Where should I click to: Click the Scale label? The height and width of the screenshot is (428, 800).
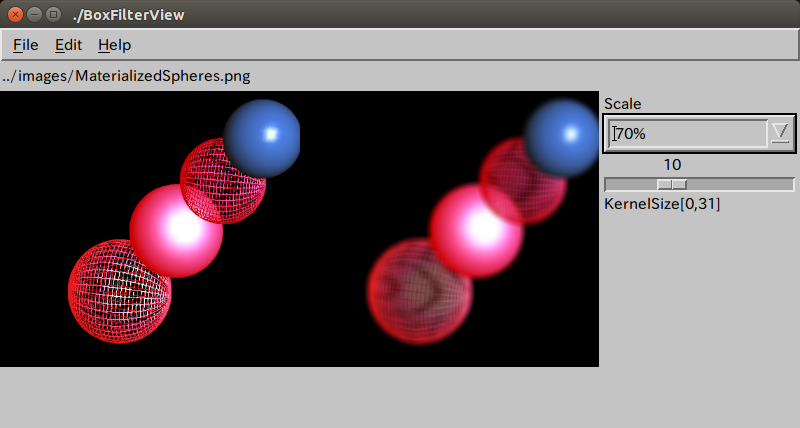622,104
